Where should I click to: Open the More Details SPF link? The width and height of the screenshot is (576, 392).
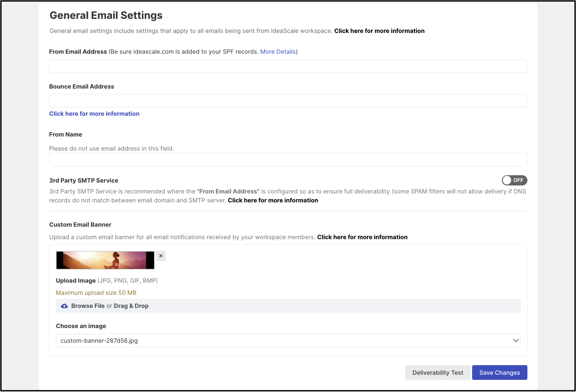click(x=278, y=52)
